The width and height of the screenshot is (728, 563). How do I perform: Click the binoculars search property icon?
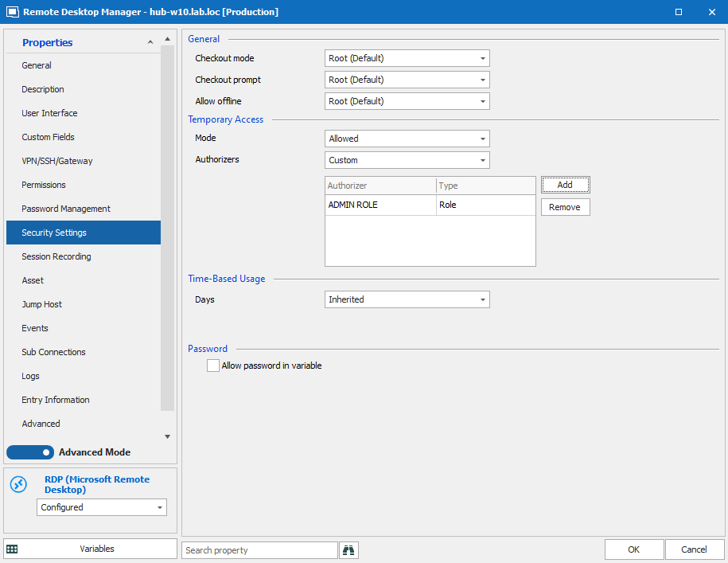click(x=348, y=549)
